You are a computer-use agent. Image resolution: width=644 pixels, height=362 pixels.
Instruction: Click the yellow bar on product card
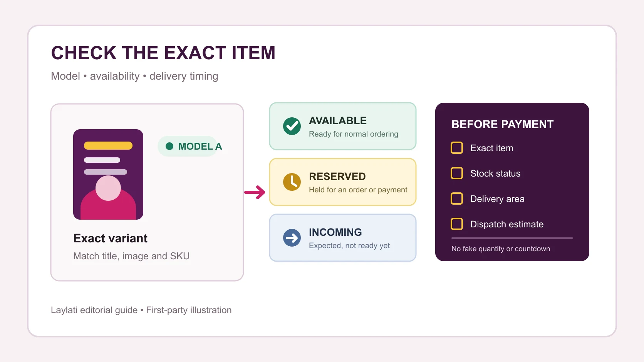(x=108, y=146)
